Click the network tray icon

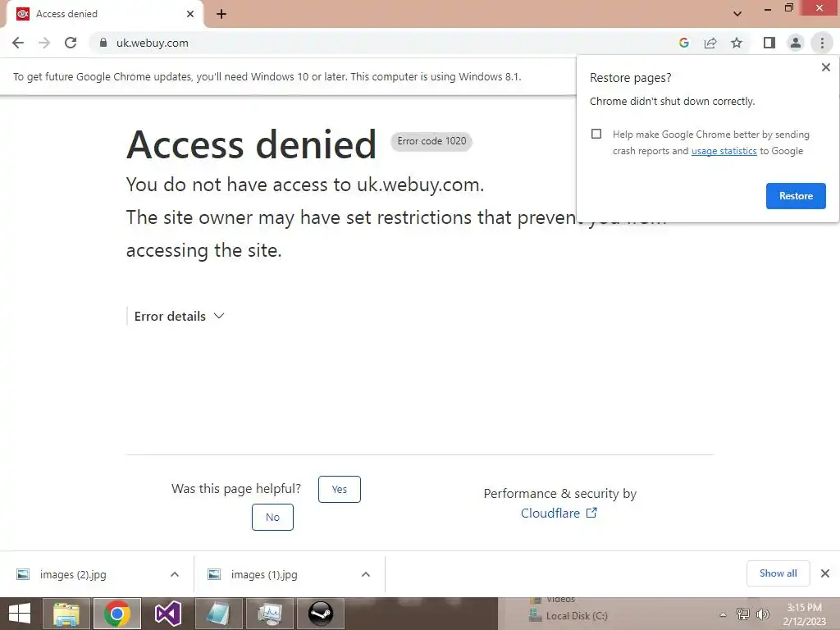(x=742, y=614)
